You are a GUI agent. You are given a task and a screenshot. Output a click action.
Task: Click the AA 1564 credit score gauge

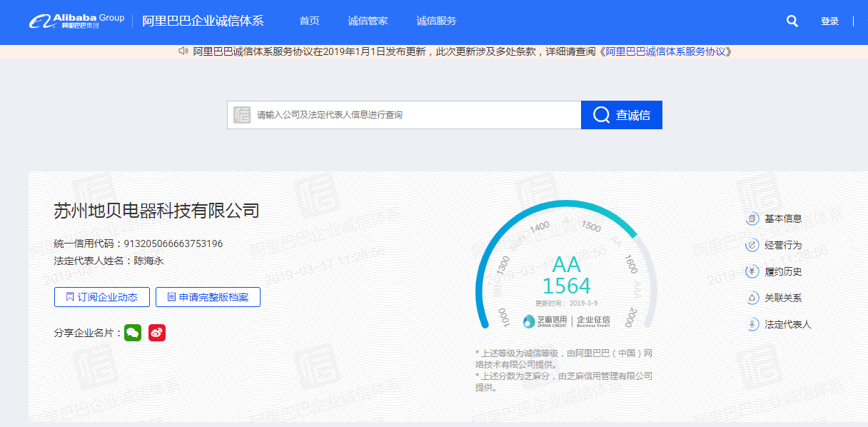coord(566,275)
